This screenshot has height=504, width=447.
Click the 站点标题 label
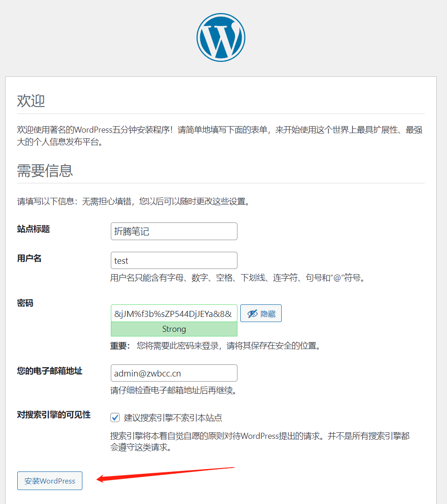34,229
